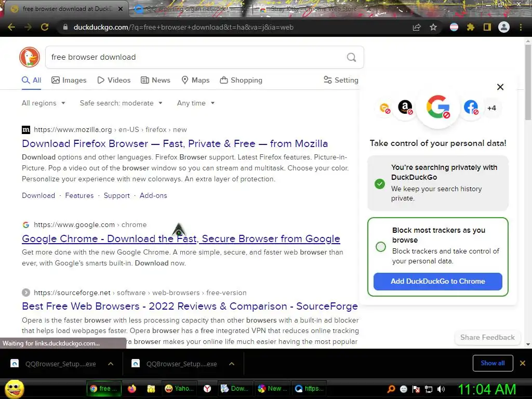Open the Any time filter dropdown
The image size is (532, 399).
click(196, 103)
